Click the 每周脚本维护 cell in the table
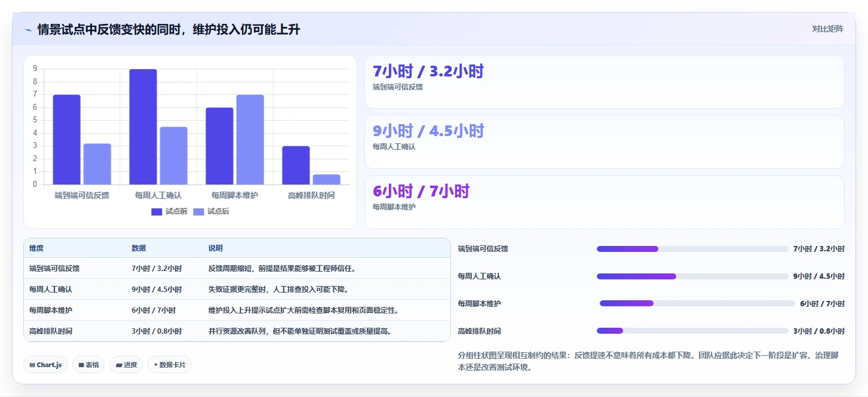Image resolution: width=868 pixels, height=397 pixels. point(51,310)
